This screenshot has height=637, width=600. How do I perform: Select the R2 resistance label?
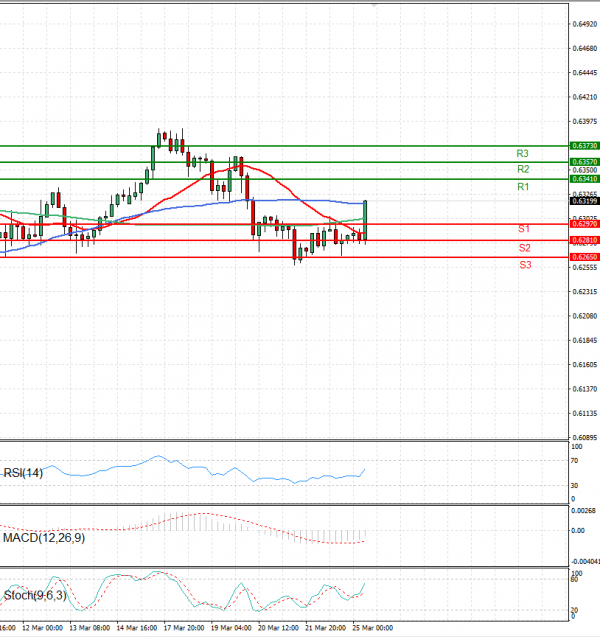click(523, 169)
